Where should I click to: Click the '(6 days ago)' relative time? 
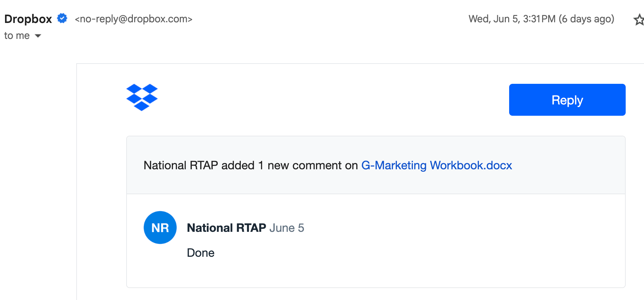586,19
